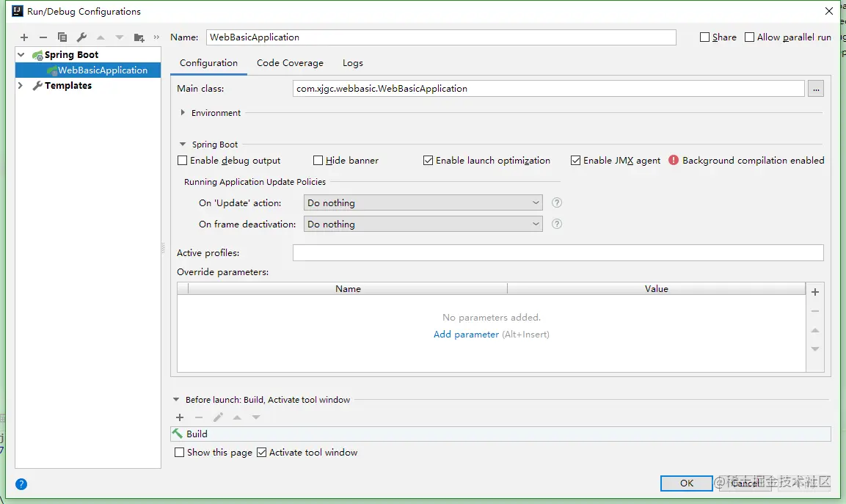
Task: Click the Name column header
Action: pos(348,289)
